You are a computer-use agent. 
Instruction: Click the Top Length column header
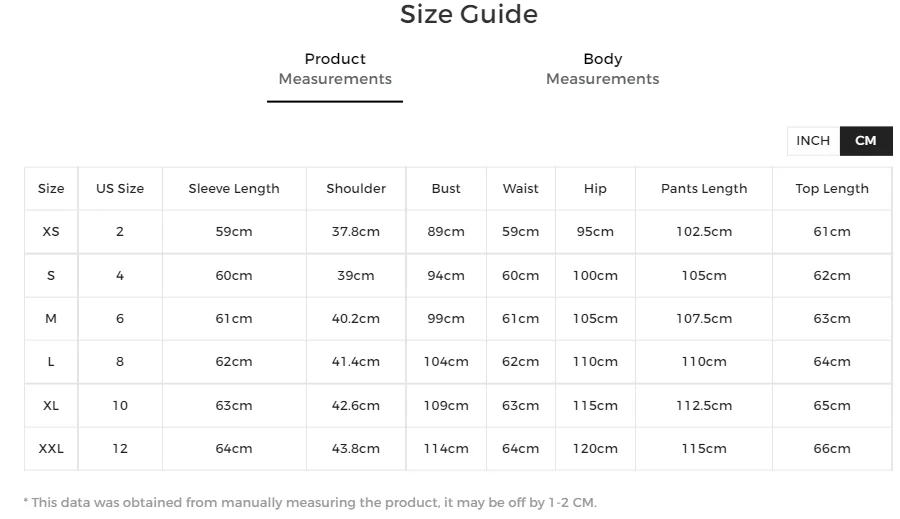(x=832, y=189)
